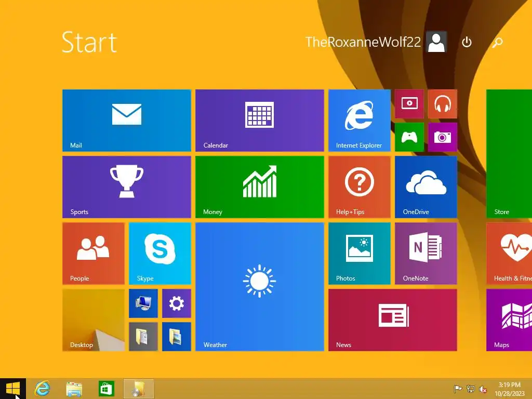Open the This PC computer tile
Screen dimensions: 532x399
click(143, 303)
